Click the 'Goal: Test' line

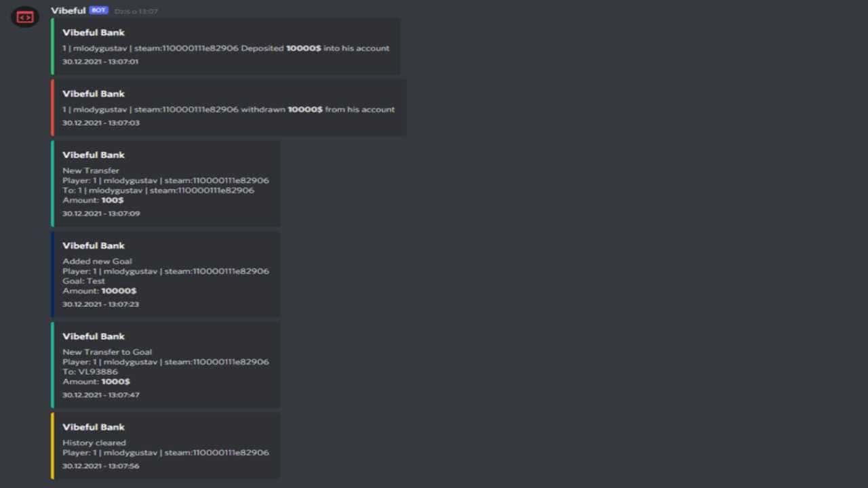(x=84, y=281)
